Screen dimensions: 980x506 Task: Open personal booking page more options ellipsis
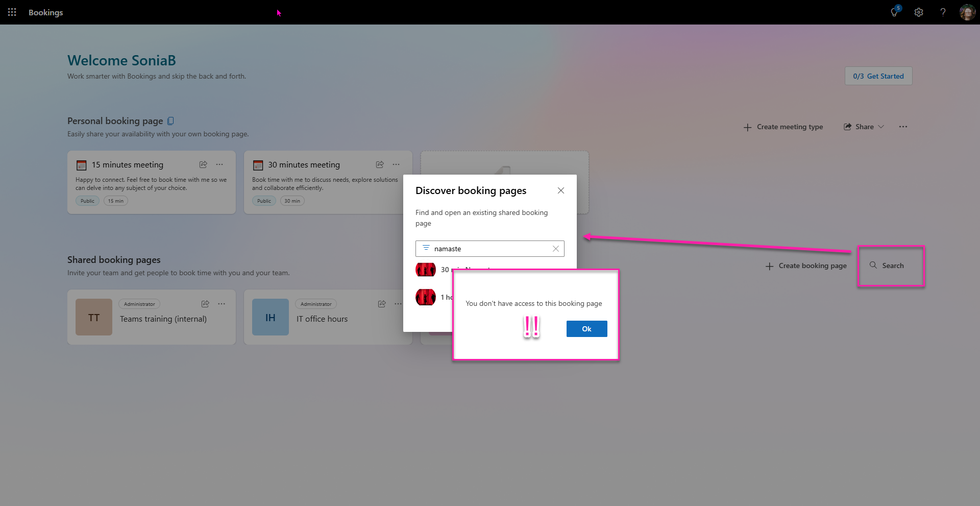click(903, 127)
